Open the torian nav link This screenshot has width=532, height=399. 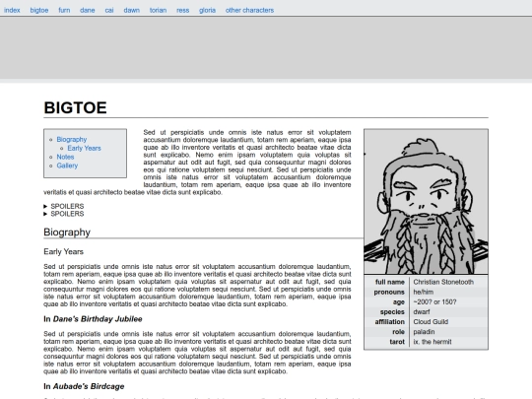pos(158,10)
